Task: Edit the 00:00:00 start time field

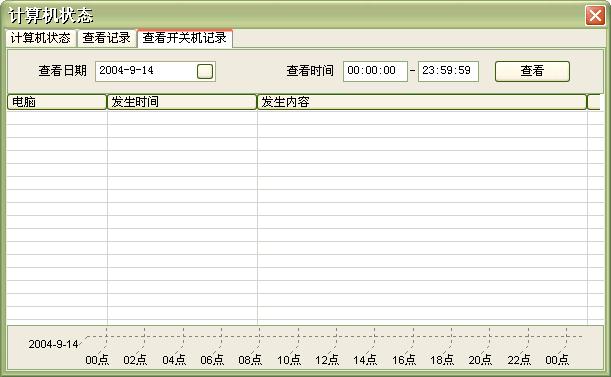Action: [x=375, y=71]
